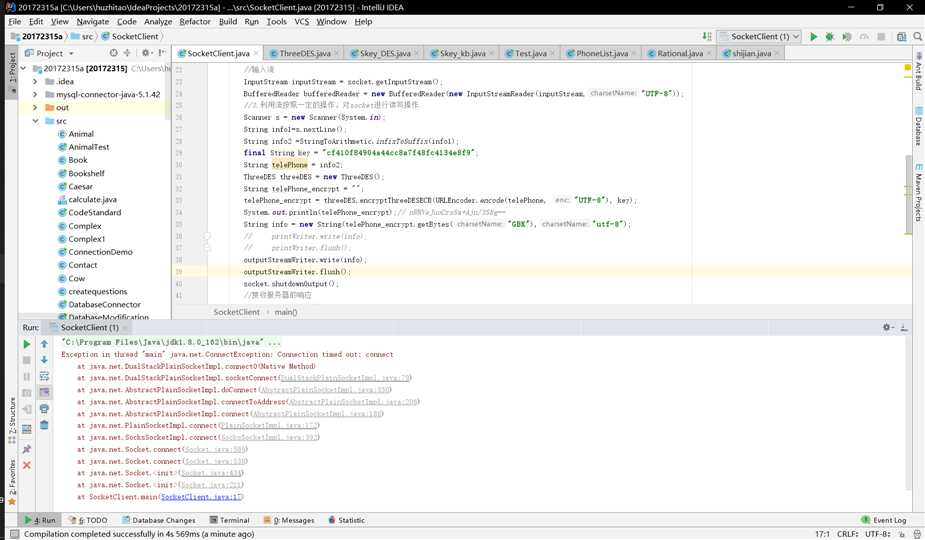Expand the .idea folder
The height and width of the screenshot is (540, 925).
pos(35,81)
